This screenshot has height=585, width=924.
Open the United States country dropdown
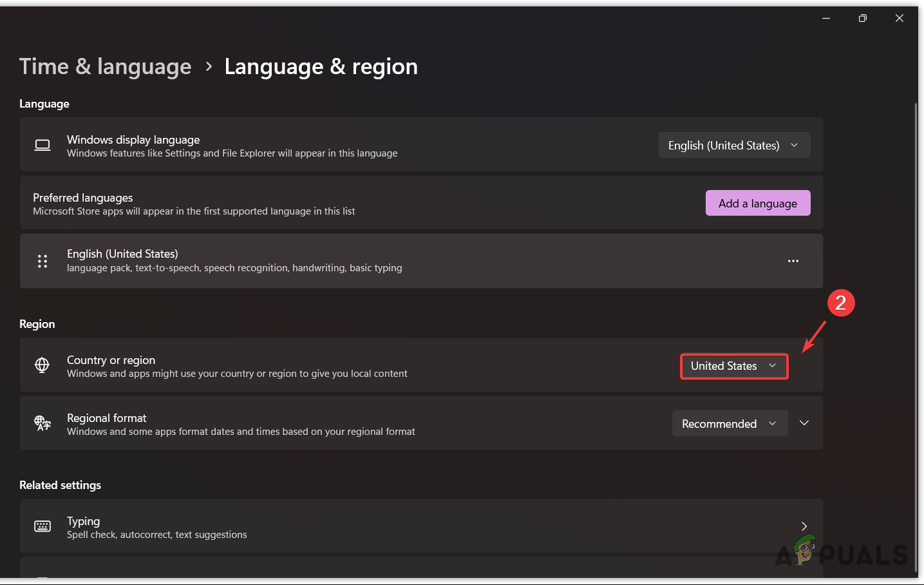point(734,367)
